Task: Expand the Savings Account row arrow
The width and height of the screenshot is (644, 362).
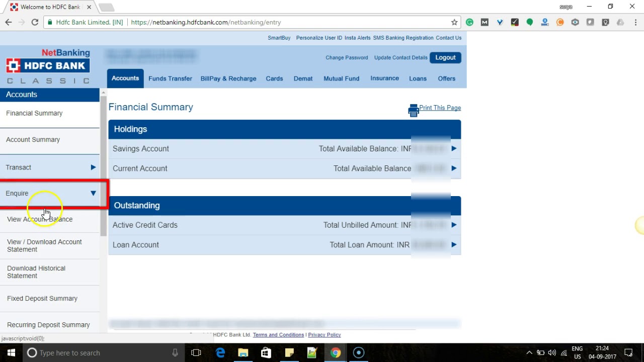Action: pos(454,148)
